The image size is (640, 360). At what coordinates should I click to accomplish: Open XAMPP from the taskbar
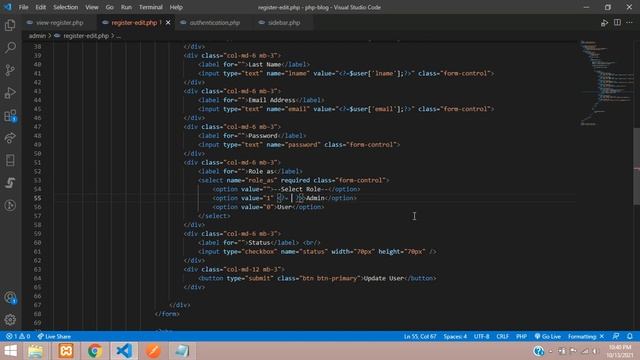pos(65,351)
